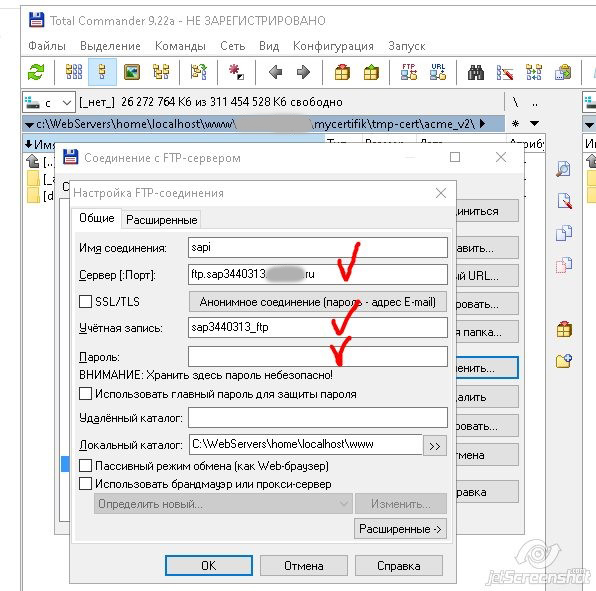Viewport: 596px width, 591px height.
Task: Click in the 'Локальный каталог' field
Action: tap(306, 445)
